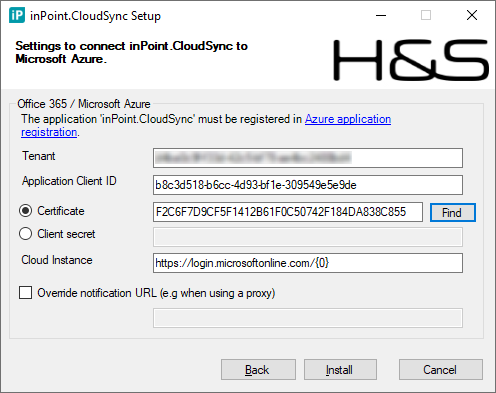Screen dimensions: 496x393
Task: Start installation with the Install button
Action: [340, 369]
